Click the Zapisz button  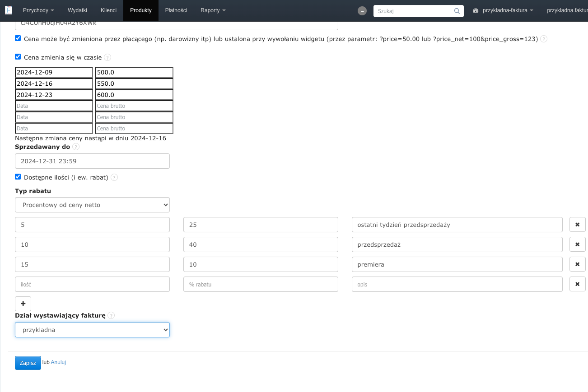[28, 363]
